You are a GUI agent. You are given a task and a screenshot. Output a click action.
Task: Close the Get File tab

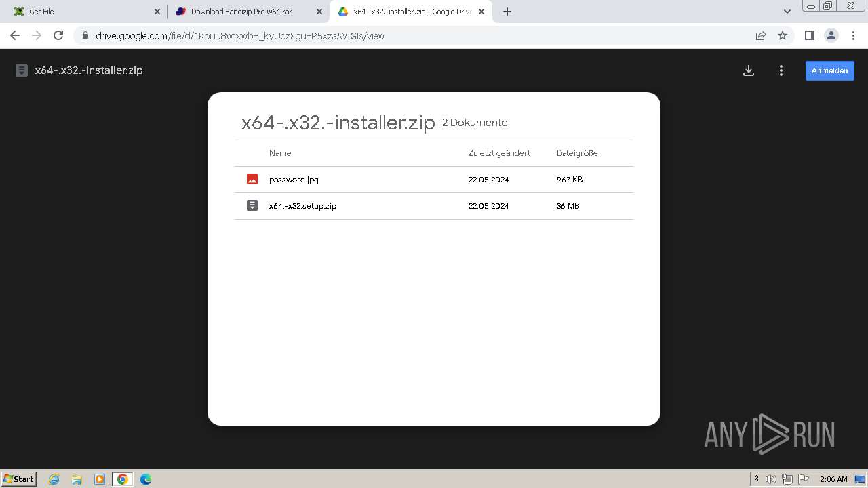[x=157, y=12]
